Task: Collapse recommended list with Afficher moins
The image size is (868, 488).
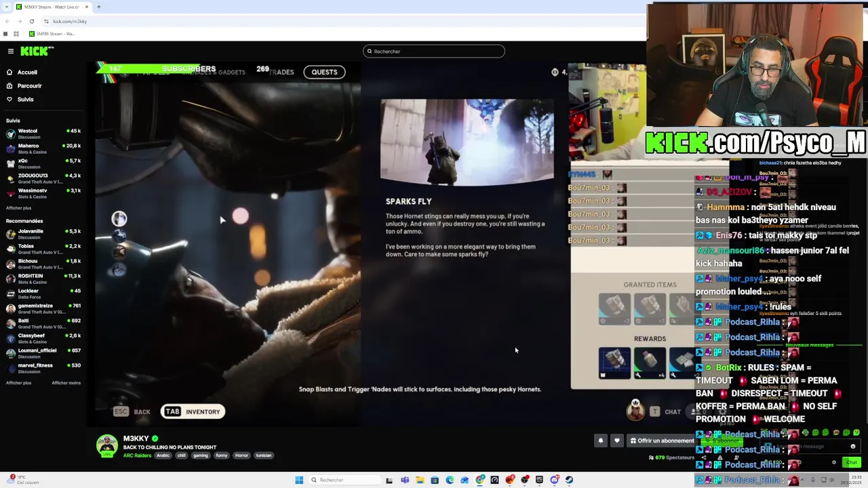Action: pyautogui.click(x=66, y=383)
